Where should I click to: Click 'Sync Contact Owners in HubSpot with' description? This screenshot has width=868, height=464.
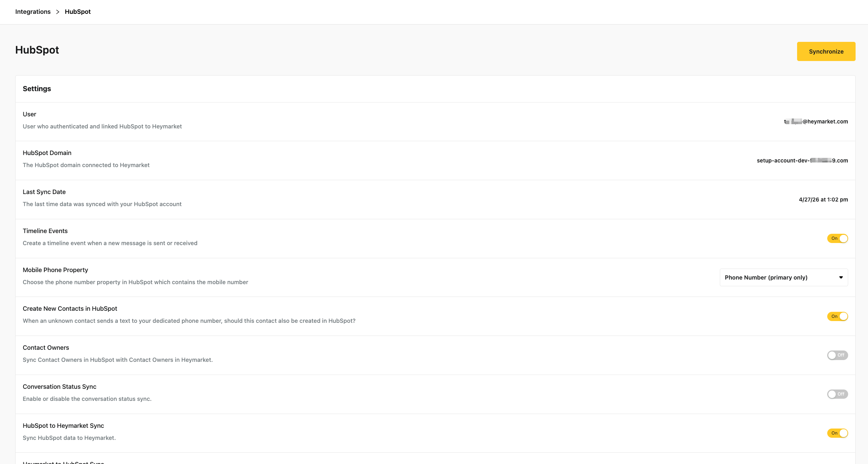[x=118, y=360]
